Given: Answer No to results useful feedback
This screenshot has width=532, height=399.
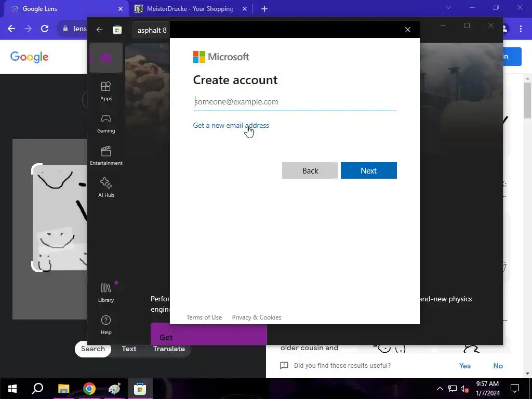Looking at the screenshot, I should [x=498, y=366].
